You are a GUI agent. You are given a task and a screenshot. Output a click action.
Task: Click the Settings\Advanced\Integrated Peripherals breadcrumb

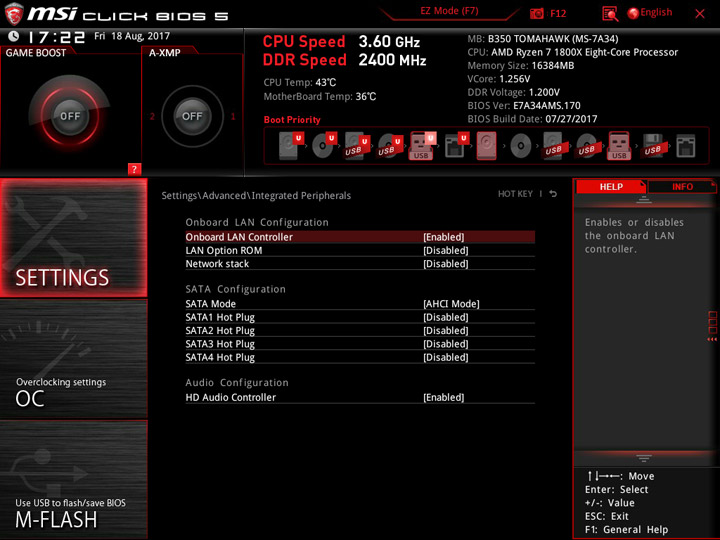point(256,196)
